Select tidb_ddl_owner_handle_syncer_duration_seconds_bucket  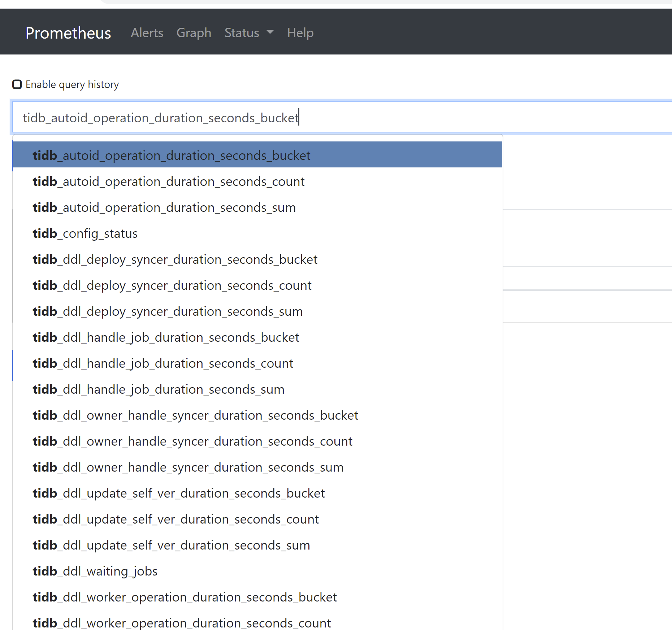(x=257, y=415)
